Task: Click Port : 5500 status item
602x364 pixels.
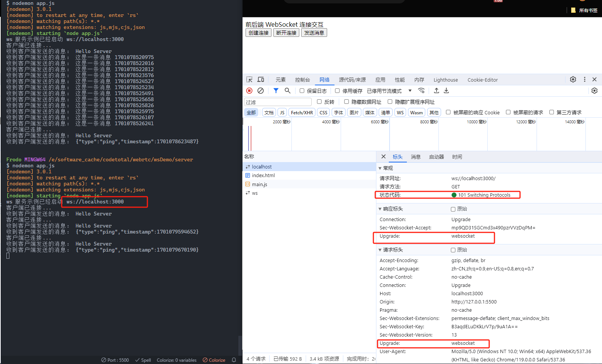Action: pos(115,360)
